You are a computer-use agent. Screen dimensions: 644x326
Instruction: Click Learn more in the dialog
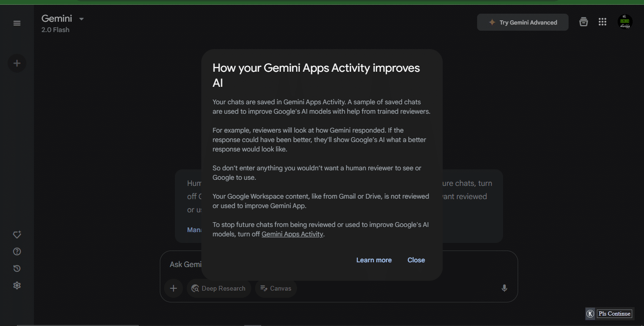pos(374,260)
